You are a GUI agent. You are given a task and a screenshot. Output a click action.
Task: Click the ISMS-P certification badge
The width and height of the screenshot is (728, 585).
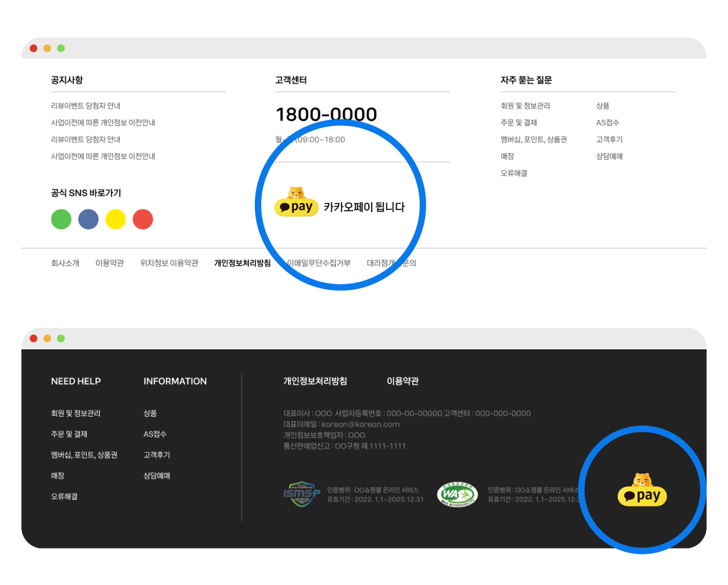click(301, 494)
